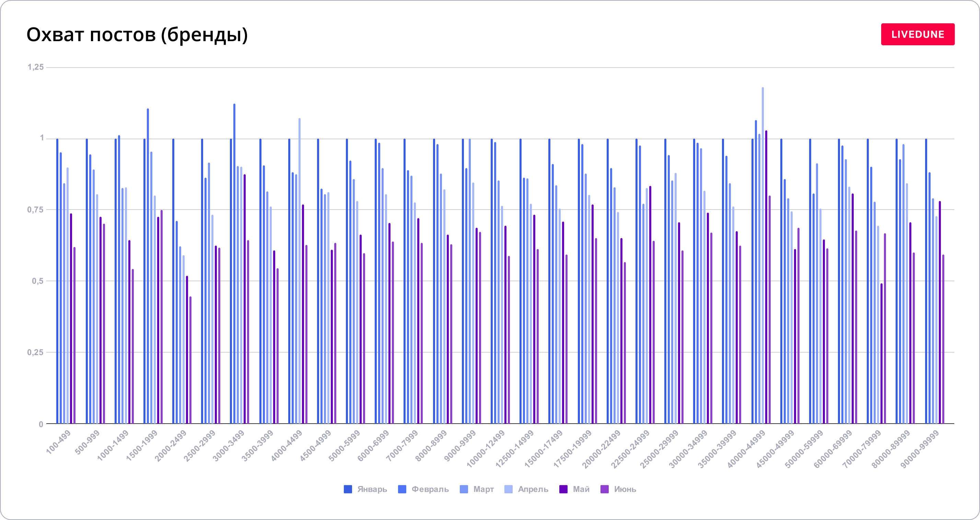Screen dimensions: 980x520
Task: Click the 3000-3499 x-axis label
Action: (229, 446)
